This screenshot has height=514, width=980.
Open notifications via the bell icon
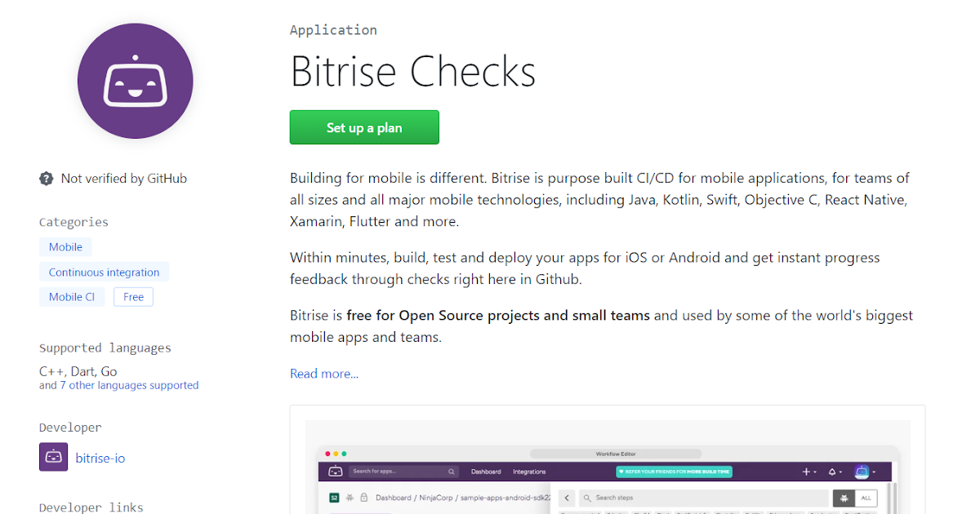point(831,471)
